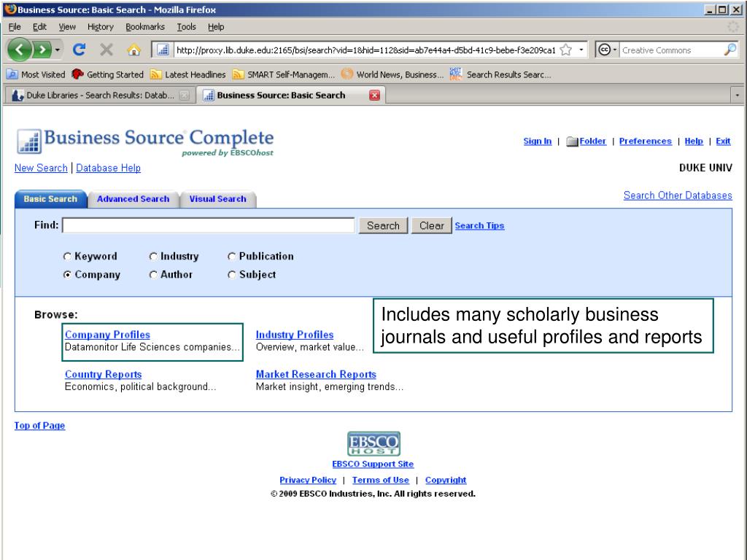Screen dimensions: 747x560
Task: Select the Keyword radio button
Action: tap(67, 256)
